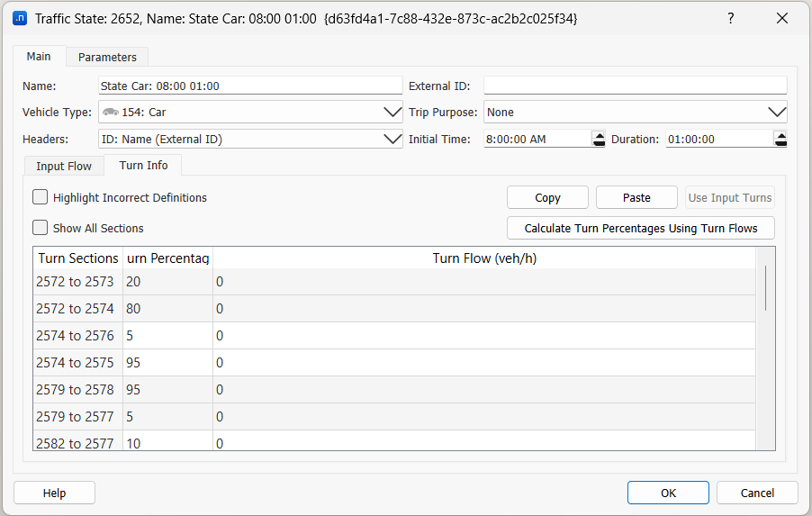812x516 pixels.
Task: Click the External ID input field
Action: pos(635,86)
